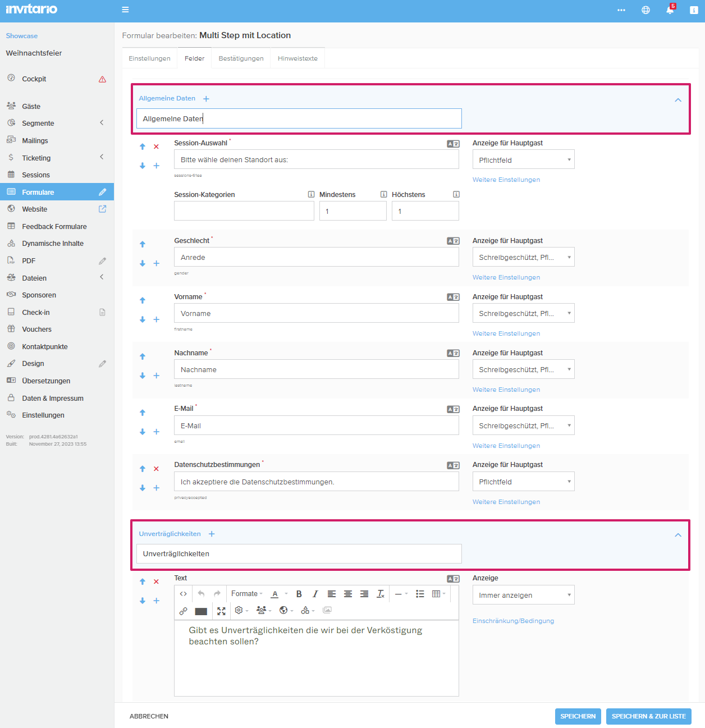
Task: Collapse the Unverträglichkeiten section
Action: coord(678,535)
